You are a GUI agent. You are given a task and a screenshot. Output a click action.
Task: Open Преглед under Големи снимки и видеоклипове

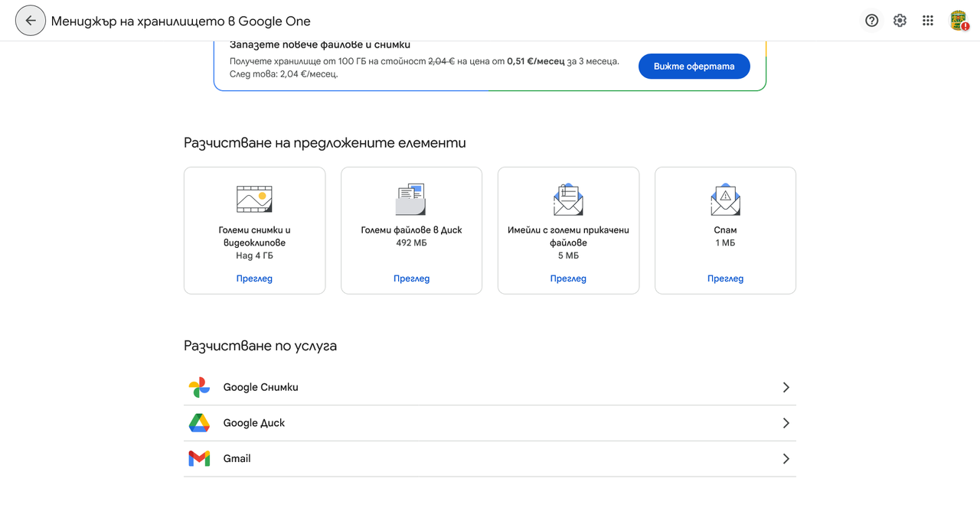254,278
